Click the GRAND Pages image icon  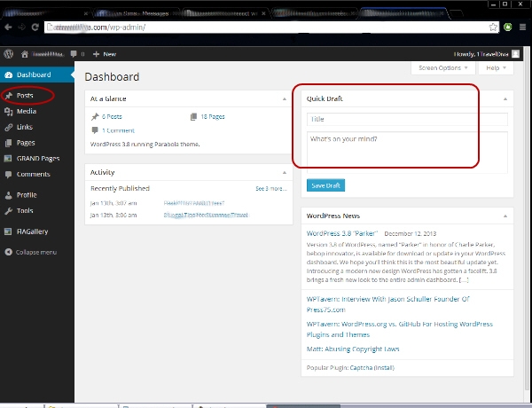(8, 159)
